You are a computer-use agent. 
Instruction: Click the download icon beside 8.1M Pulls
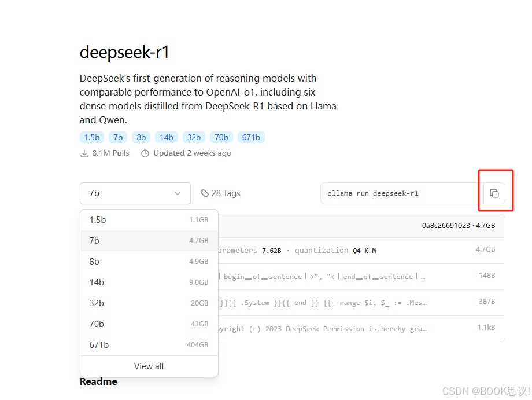84,153
